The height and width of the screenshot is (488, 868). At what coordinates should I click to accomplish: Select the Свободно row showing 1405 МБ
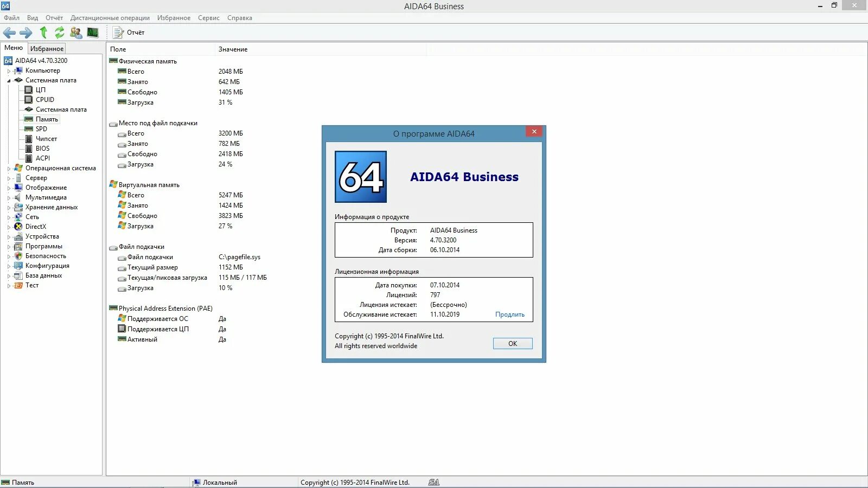tap(180, 92)
